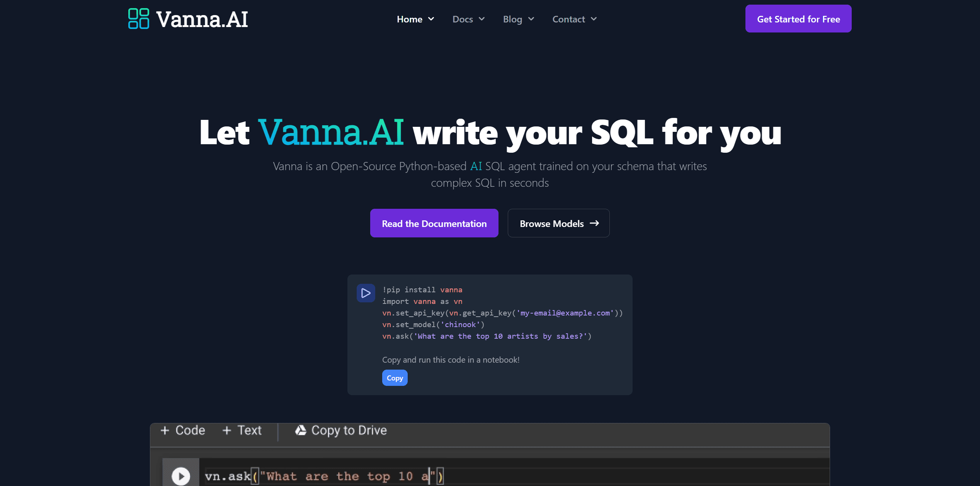This screenshot has width=980, height=486.
Task: Click 'Copy and run this code in a notebook!' text
Action: coord(451,360)
